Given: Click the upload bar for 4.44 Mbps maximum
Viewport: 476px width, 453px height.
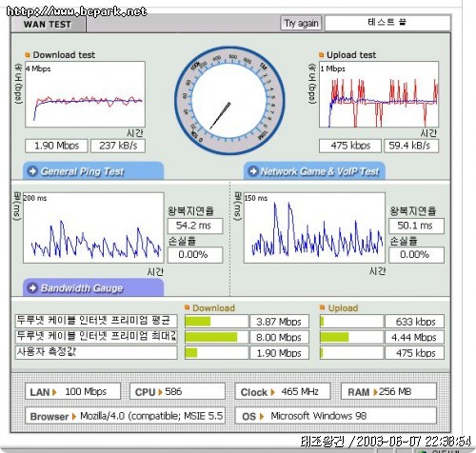Looking at the screenshot, I should 351,337.
